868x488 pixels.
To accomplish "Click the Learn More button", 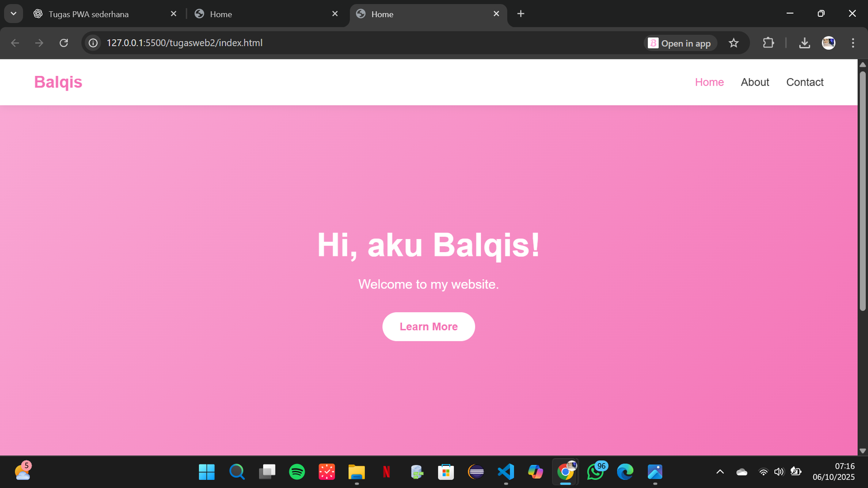I will 429,326.
